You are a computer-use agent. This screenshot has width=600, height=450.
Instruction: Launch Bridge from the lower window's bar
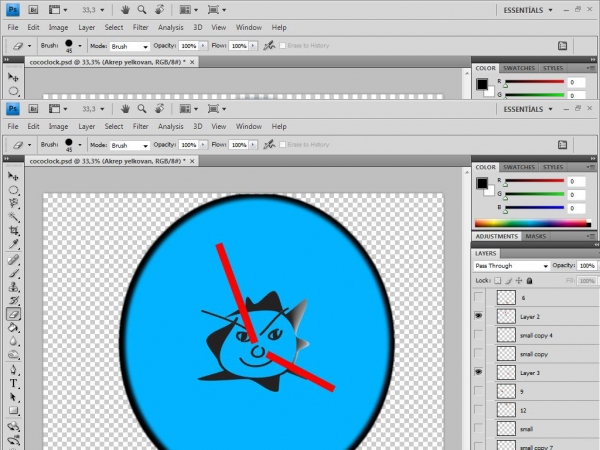pos(33,109)
